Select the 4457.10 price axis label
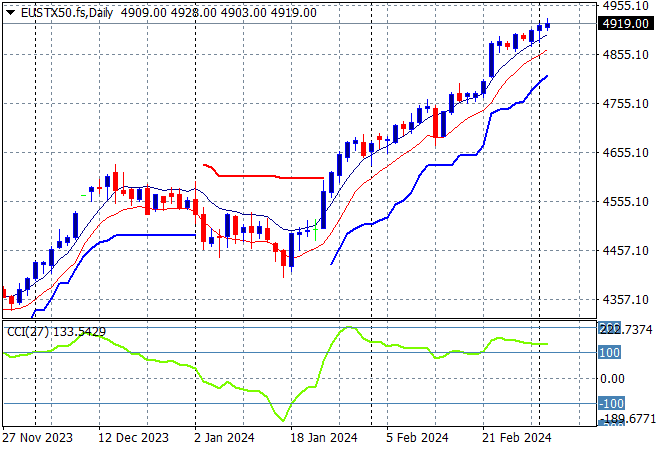Image resolution: width=660 pixels, height=450 pixels. pyautogui.click(x=625, y=250)
